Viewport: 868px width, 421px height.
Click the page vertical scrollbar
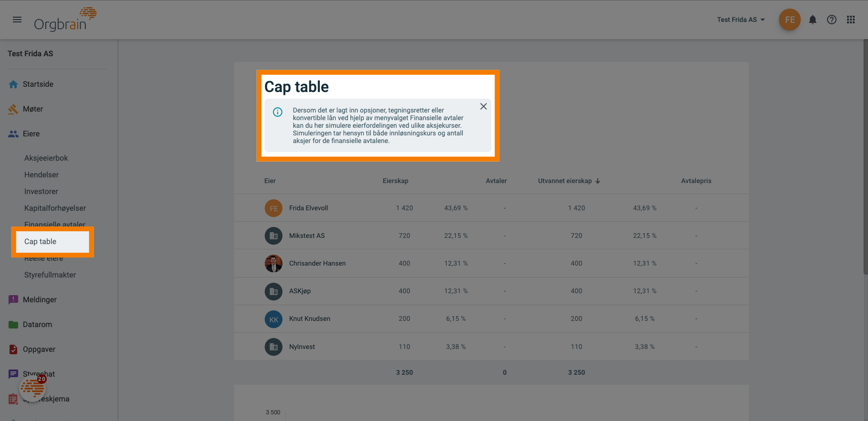(x=865, y=157)
